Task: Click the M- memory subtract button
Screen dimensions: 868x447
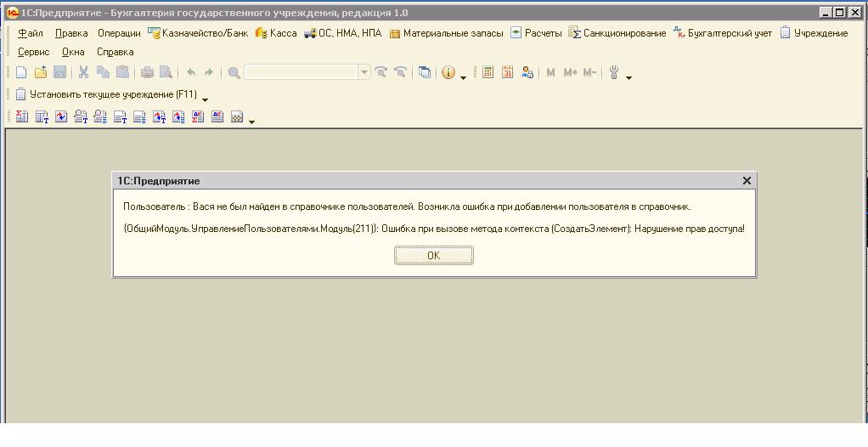Action: point(589,72)
